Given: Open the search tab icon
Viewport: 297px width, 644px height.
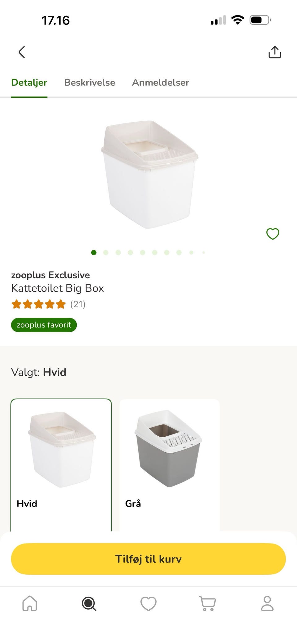Looking at the screenshot, I should tap(89, 603).
